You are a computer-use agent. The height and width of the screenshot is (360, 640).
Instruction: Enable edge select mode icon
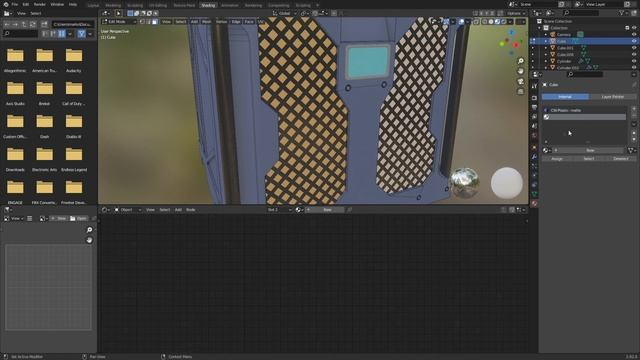149,22
